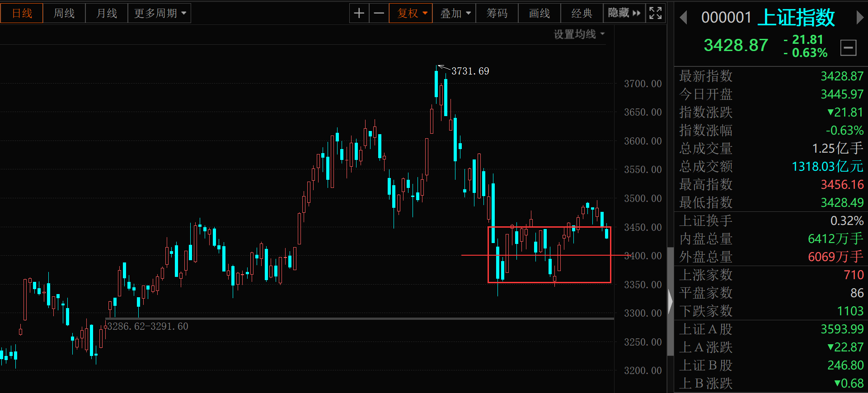This screenshot has height=393, width=868.
Task: Zoom in the chart with plus button
Action: [359, 13]
